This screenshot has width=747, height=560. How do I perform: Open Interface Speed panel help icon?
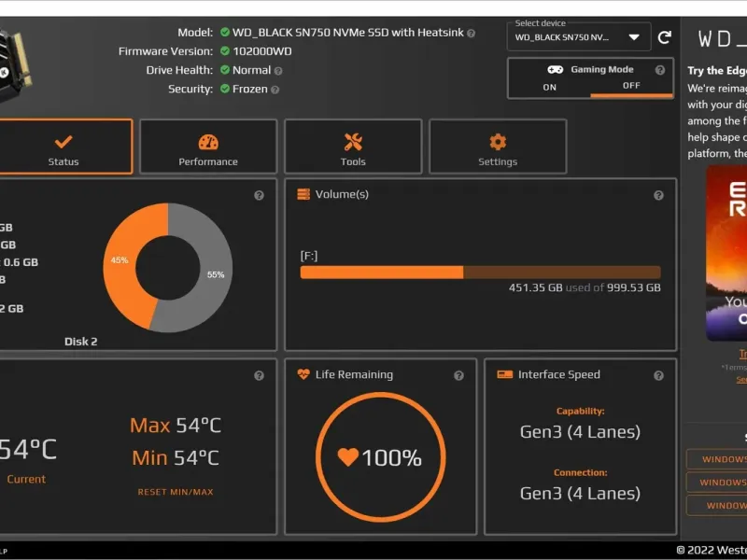(x=658, y=376)
